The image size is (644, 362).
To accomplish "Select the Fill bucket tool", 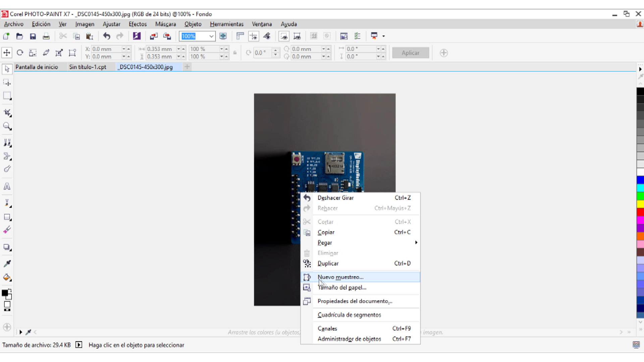I will (x=7, y=278).
